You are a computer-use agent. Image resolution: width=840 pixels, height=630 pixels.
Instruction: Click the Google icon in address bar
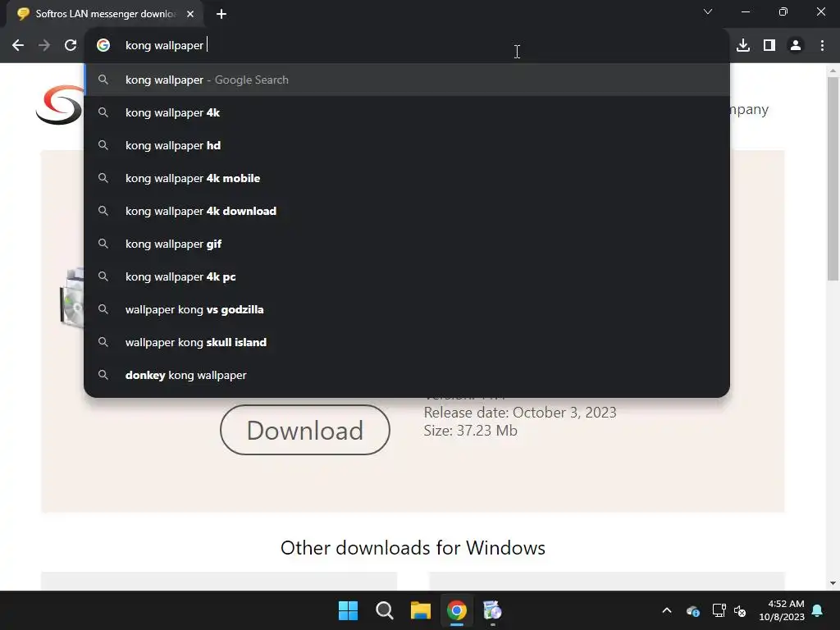pos(103,46)
